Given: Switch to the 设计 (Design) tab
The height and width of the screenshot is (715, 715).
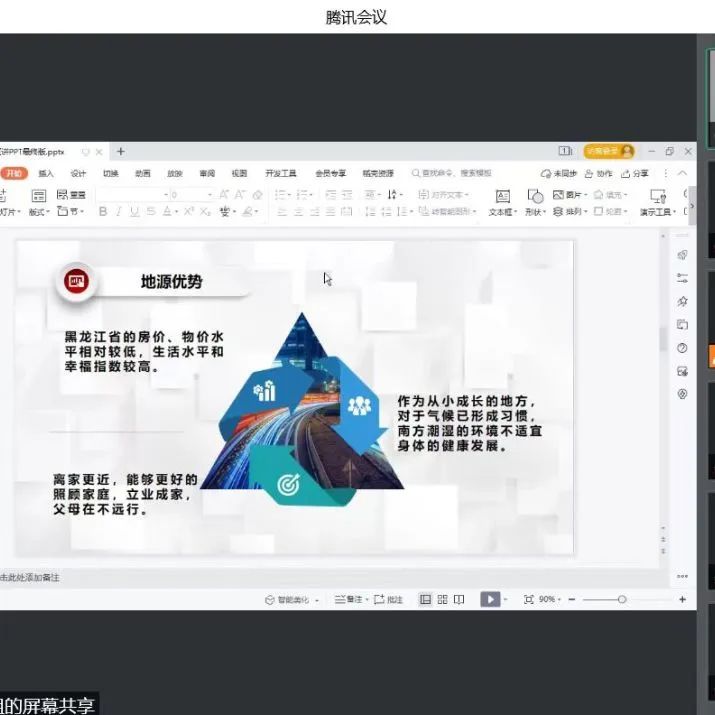Looking at the screenshot, I should 78,173.
